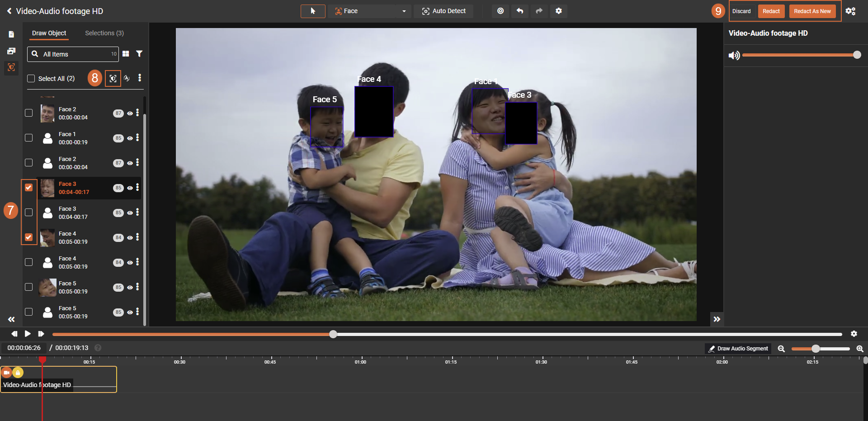868x421 pixels.
Task: Open the Draw Object tab
Action: pyautogui.click(x=49, y=33)
